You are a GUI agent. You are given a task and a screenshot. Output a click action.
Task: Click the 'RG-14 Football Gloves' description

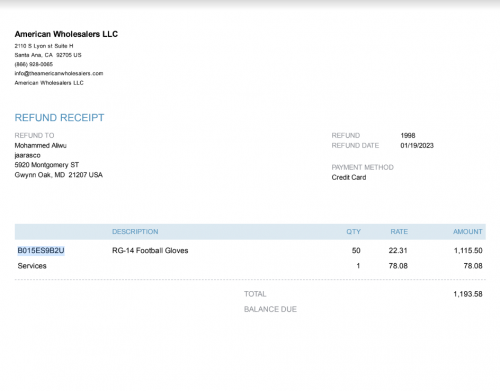coord(150,250)
